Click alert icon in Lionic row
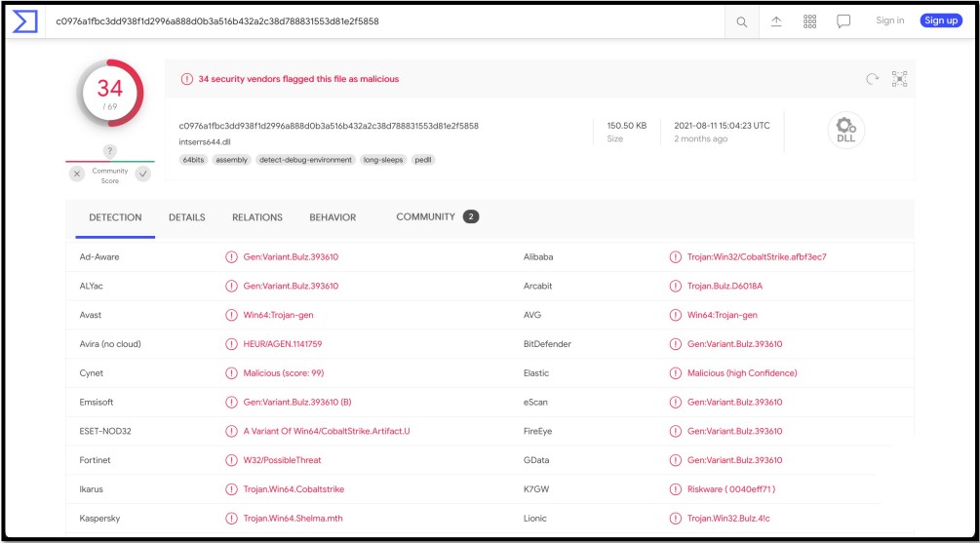The image size is (980, 543). pyautogui.click(x=675, y=518)
